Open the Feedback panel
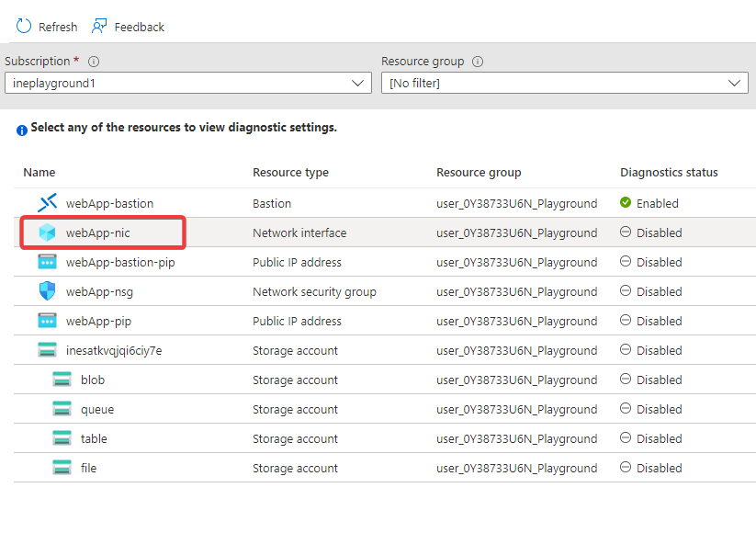Screen dimensions: 756x533 pyautogui.click(x=128, y=27)
